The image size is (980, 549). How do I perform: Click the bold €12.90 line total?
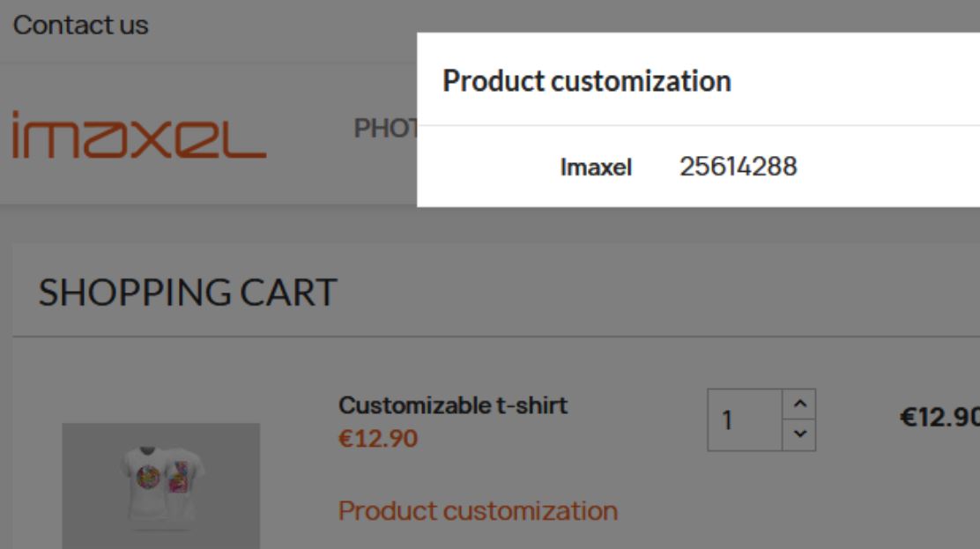point(939,419)
